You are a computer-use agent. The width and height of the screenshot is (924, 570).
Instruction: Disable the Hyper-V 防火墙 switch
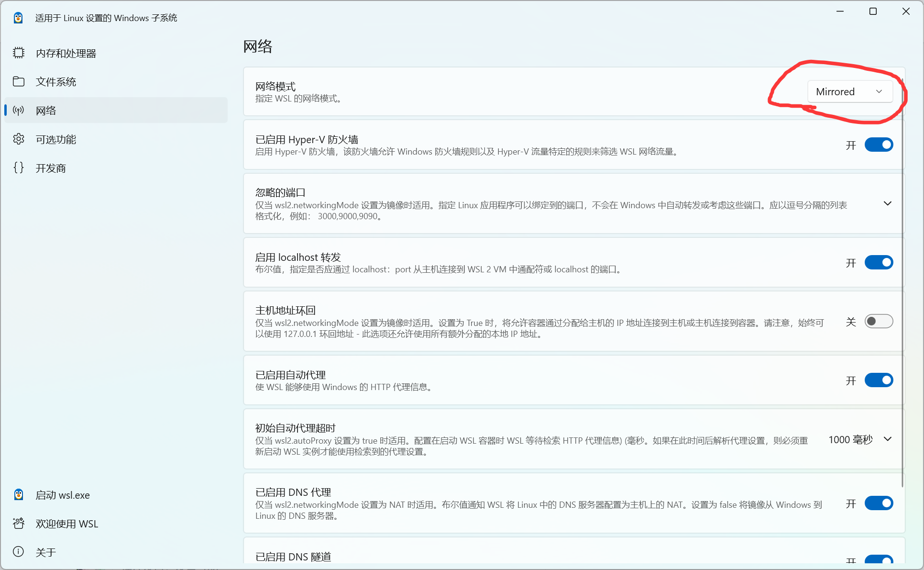tap(879, 145)
